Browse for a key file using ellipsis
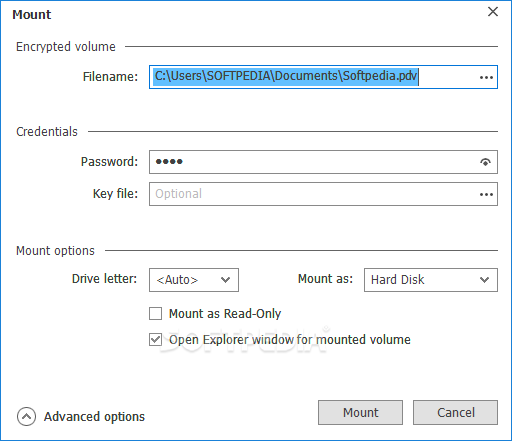Screen dimensions: 512x441 tap(486, 194)
